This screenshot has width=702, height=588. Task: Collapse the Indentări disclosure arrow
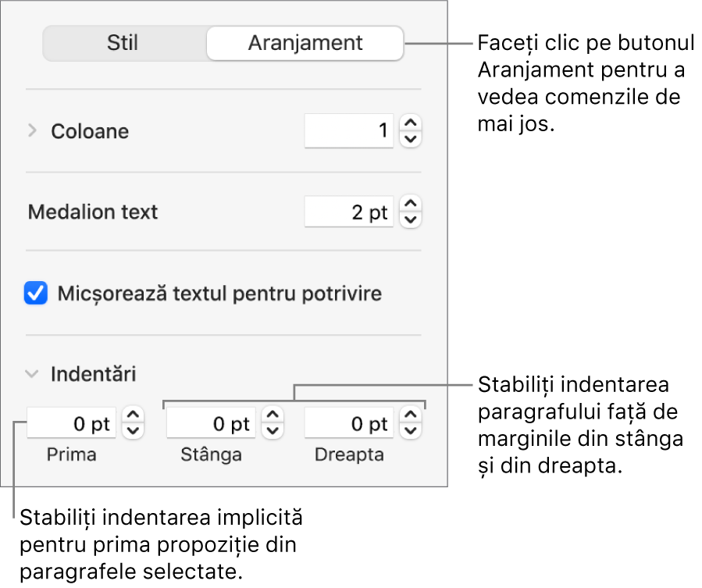(30, 374)
